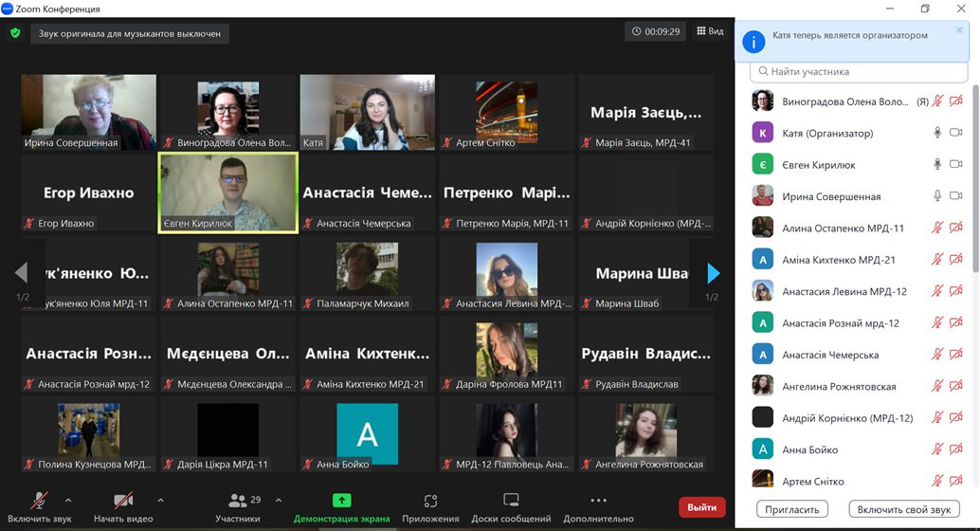The width and height of the screenshot is (980, 531).
Task: Click camera-off icon for Аміна Кихтенко МРД-21
Action: pos(955,259)
